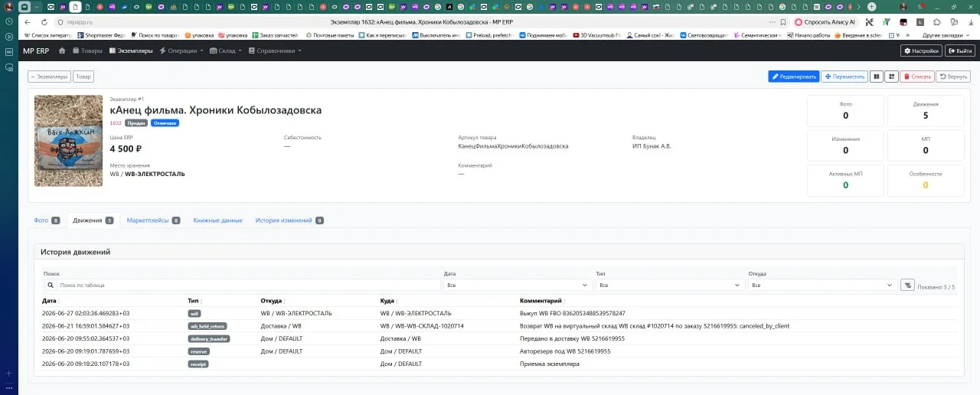Switch to the История изменений tab
Screen dimensions: 980x395
point(289,220)
